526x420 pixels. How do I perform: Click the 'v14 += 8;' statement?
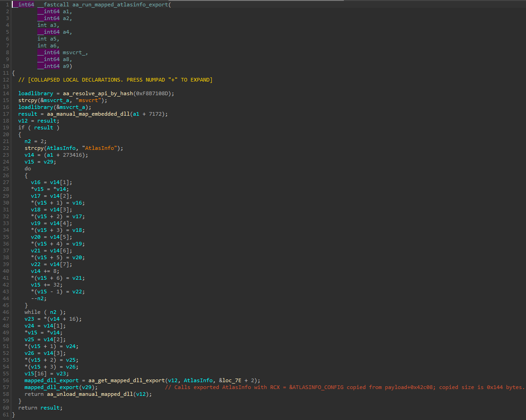tap(45, 271)
